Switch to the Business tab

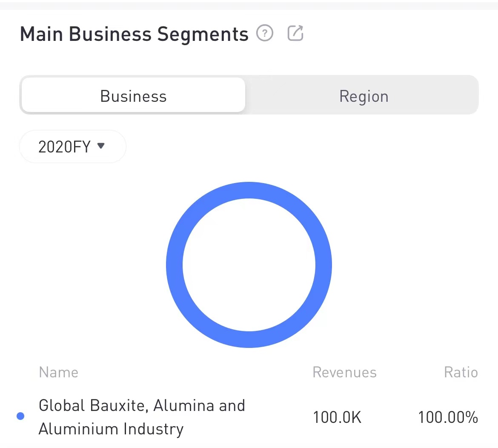[x=133, y=96]
